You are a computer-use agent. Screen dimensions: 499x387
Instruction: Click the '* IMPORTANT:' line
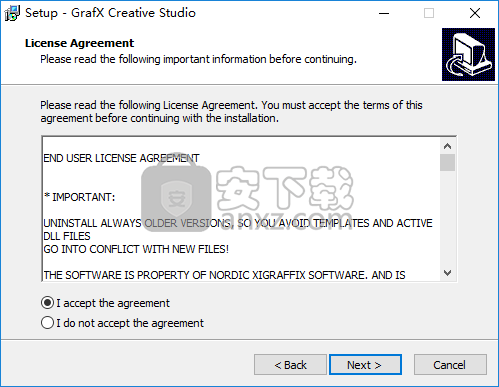pyautogui.click(x=79, y=197)
